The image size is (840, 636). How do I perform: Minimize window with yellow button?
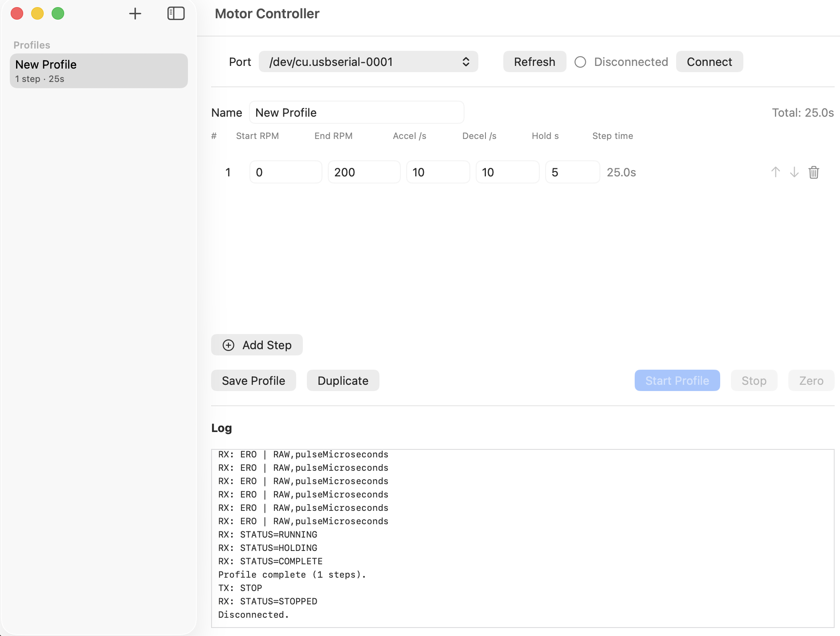point(37,13)
